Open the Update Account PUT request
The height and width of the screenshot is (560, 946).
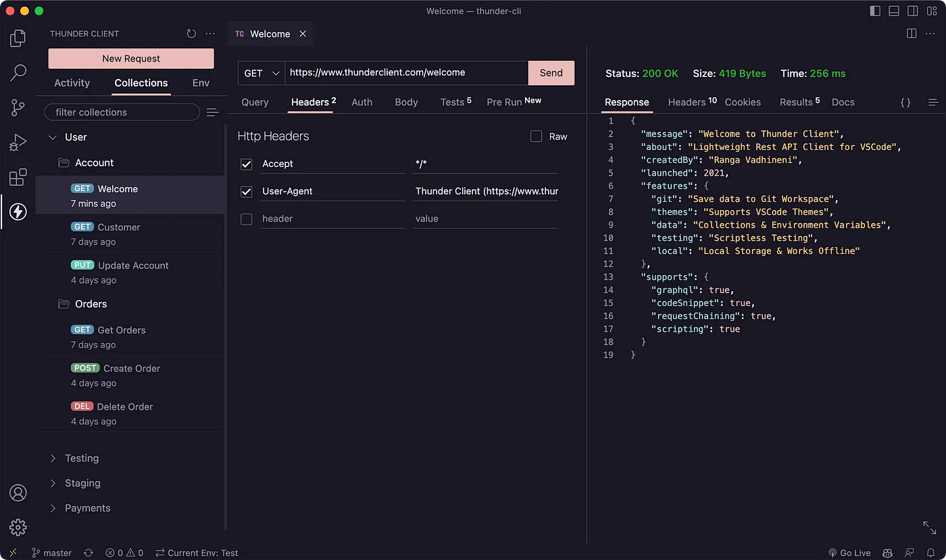coord(130,272)
